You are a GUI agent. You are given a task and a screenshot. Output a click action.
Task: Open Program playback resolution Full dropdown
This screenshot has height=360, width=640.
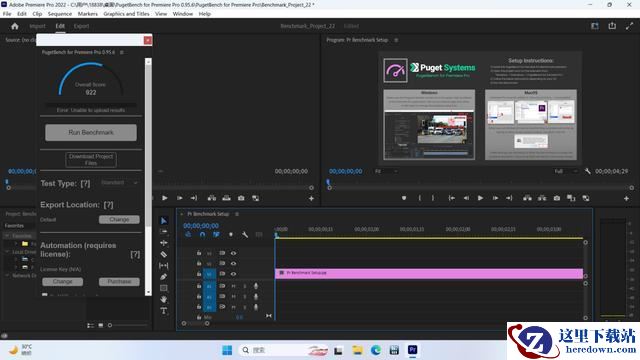[566, 171]
